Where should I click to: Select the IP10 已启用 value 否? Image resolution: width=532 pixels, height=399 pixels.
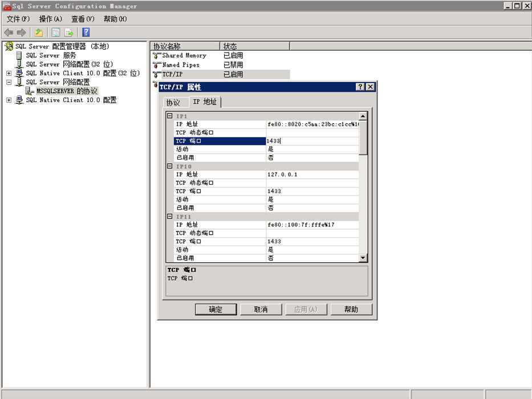pos(312,207)
